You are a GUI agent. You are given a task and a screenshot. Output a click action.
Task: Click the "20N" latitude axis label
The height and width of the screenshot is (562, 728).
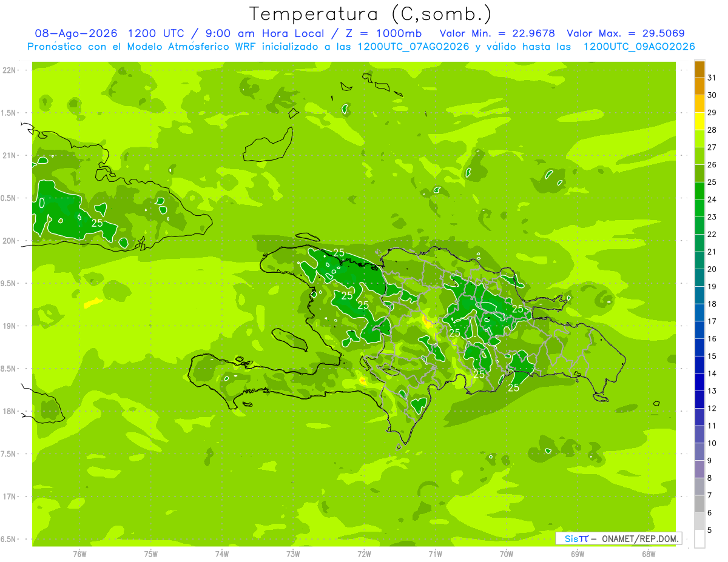point(10,241)
